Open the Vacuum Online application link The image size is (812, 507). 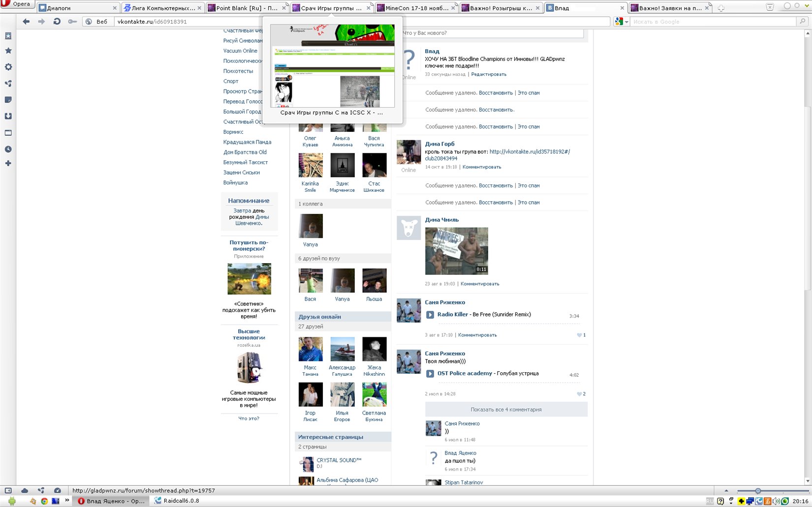click(x=240, y=51)
